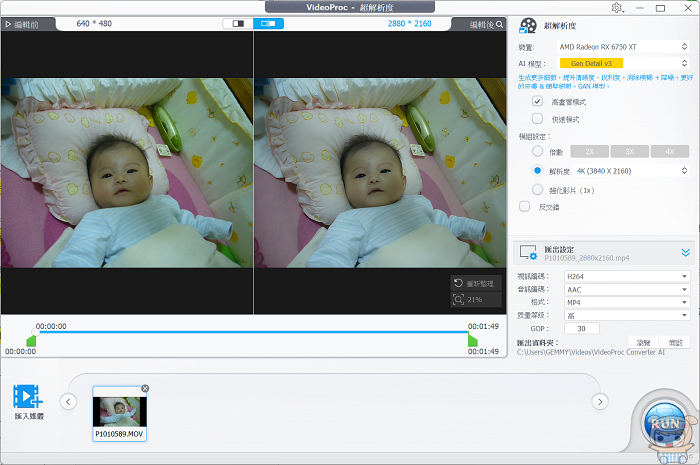
Task: Click the open (開啟) output folder button
Action: point(676,342)
